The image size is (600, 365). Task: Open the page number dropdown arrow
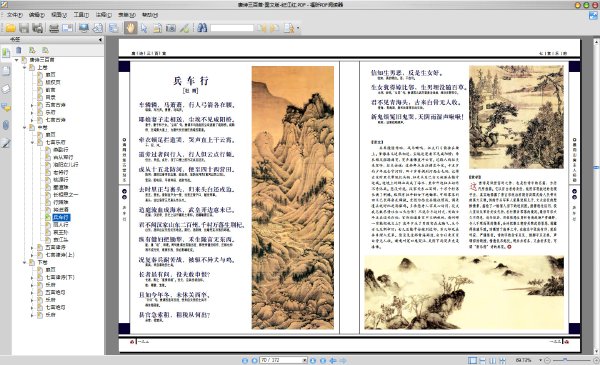tap(305, 360)
